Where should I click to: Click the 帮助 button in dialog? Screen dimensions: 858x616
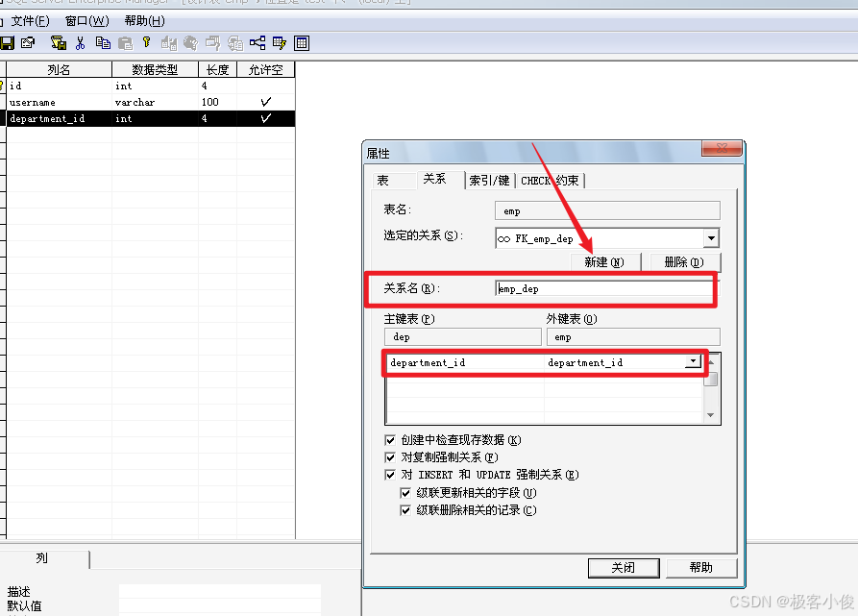[x=701, y=568]
